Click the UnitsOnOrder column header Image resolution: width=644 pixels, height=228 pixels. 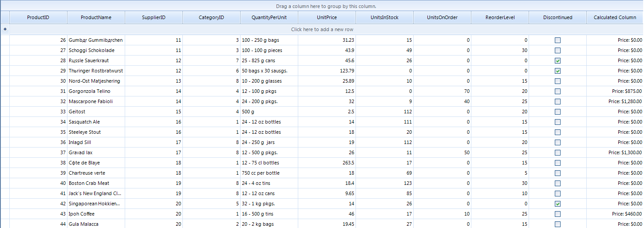pos(442,17)
